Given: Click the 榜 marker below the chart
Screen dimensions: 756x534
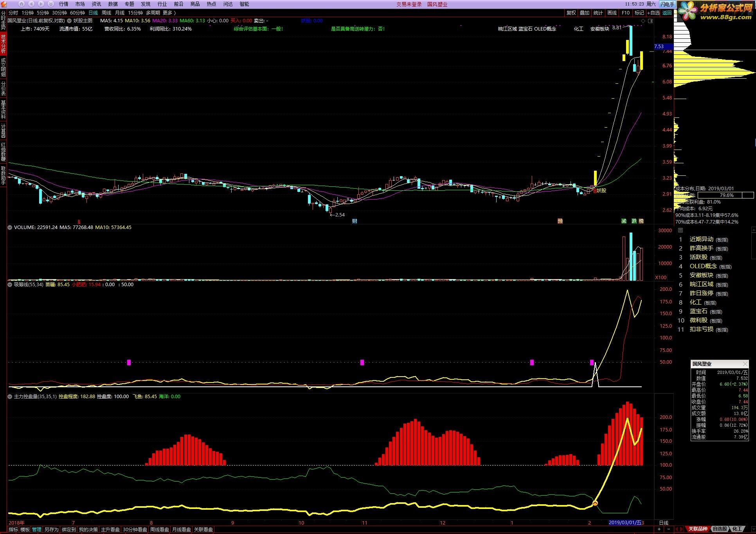Looking at the screenshot, I should coord(641,221).
